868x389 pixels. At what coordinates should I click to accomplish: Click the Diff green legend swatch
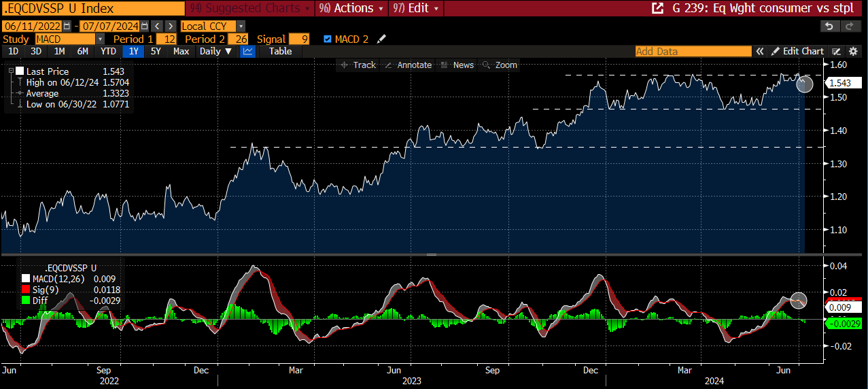pos(26,300)
